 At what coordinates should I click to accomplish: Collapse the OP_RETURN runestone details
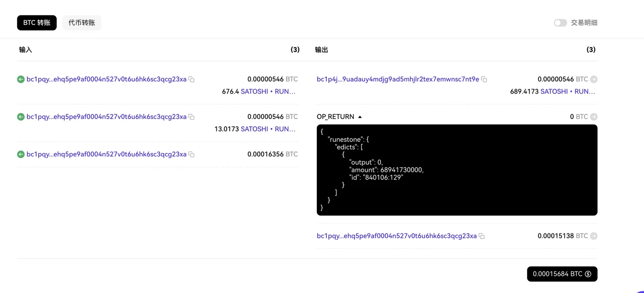(x=360, y=117)
